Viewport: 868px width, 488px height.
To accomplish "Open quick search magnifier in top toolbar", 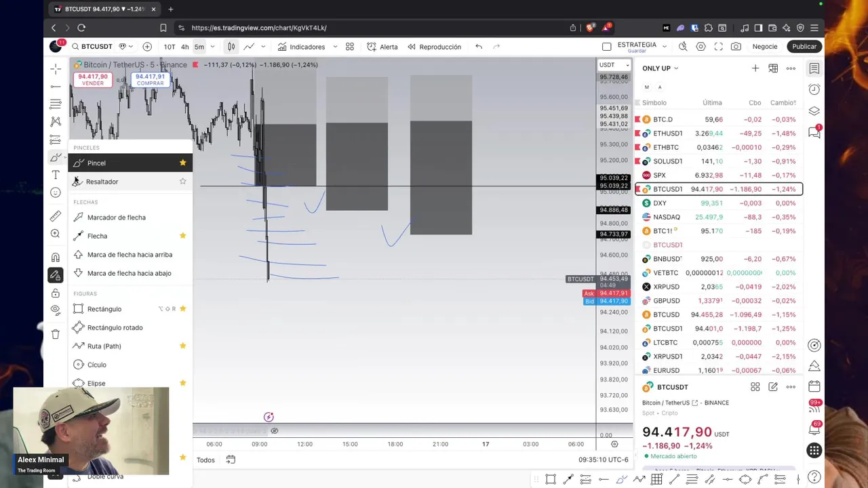I will coord(683,47).
